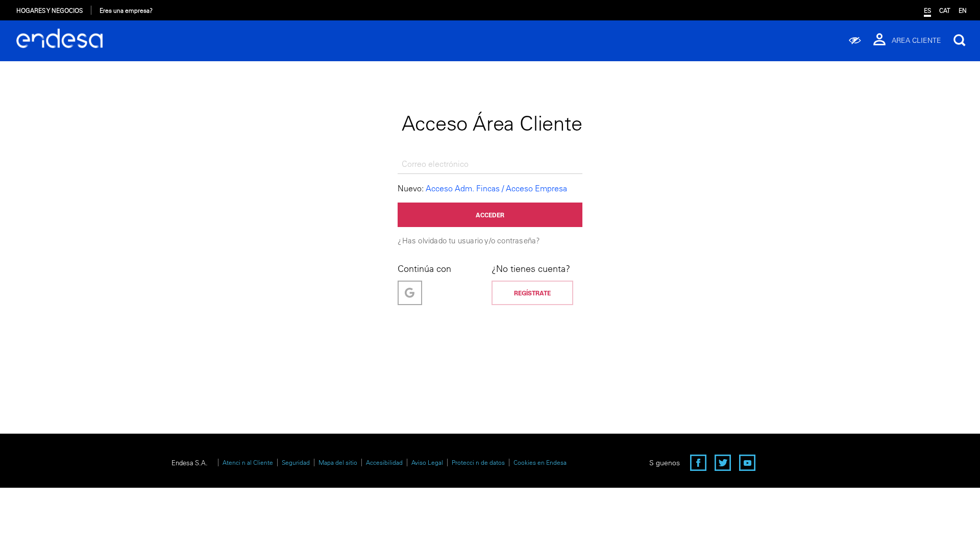
Task: Open Endesa YouTube channel icon
Action: (x=747, y=463)
